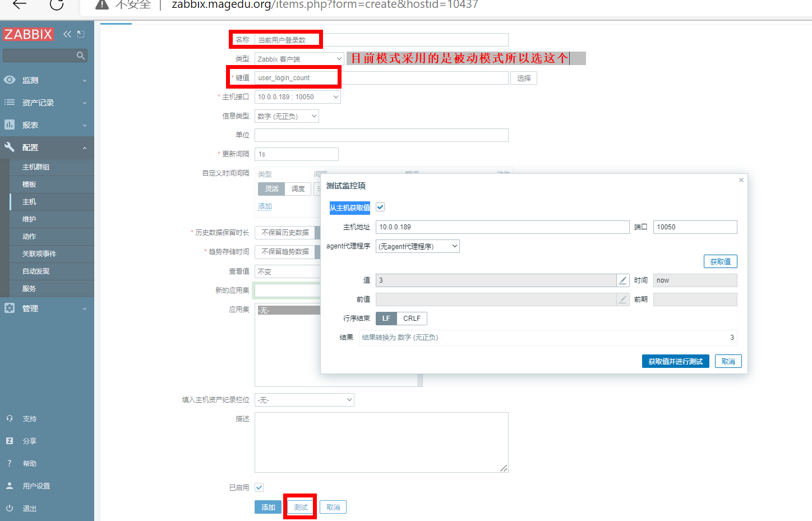The height and width of the screenshot is (521, 812).
Task: Click the browser back arrow
Action: tap(20, 4)
